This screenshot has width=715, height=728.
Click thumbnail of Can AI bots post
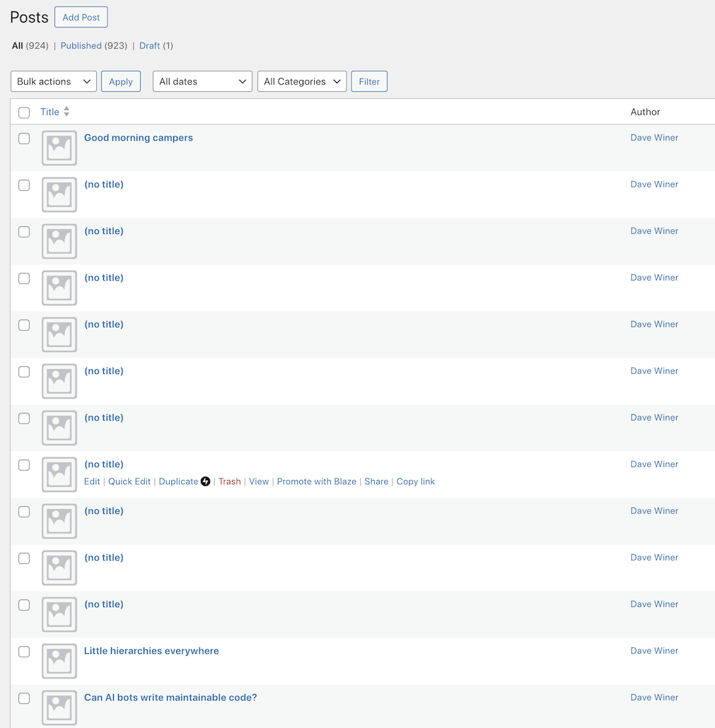tap(59, 708)
